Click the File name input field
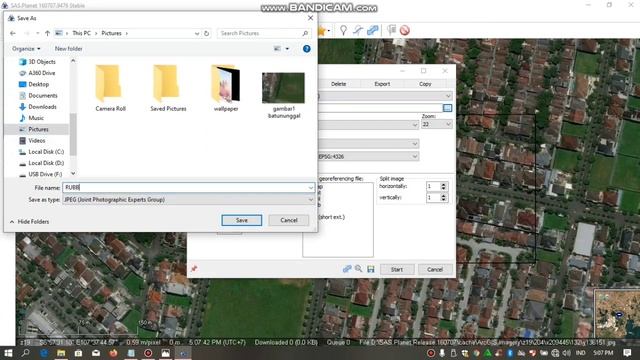This screenshot has height=360, width=640. point(186,188)
